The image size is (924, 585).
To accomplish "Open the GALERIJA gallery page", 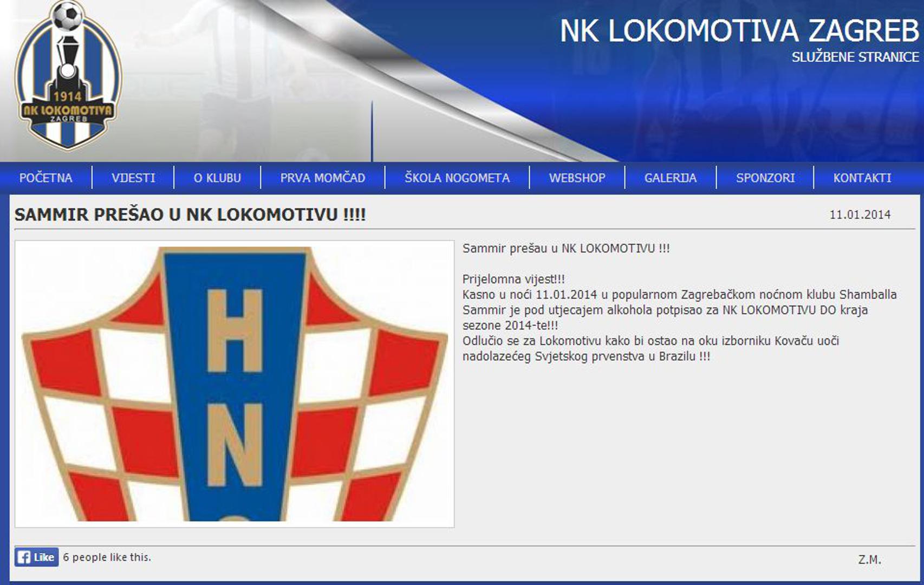I will (671, 178).
